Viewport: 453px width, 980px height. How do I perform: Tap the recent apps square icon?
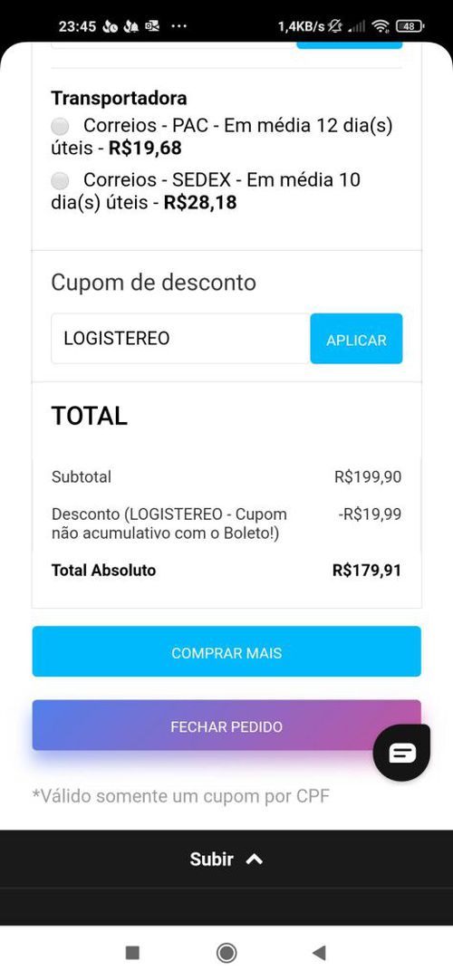click(132, 953)
